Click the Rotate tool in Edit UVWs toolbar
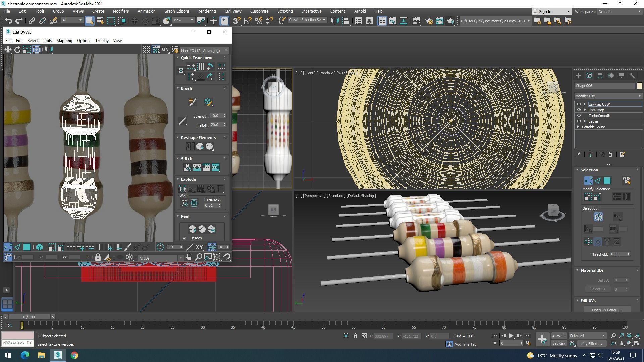This screenshot has width=644, height=362. click(17, 50)
